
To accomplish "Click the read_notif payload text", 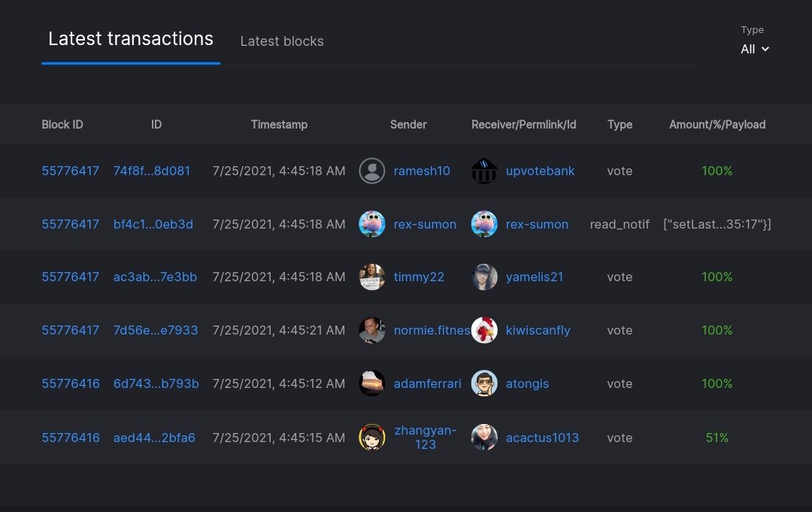I will 717,225.
